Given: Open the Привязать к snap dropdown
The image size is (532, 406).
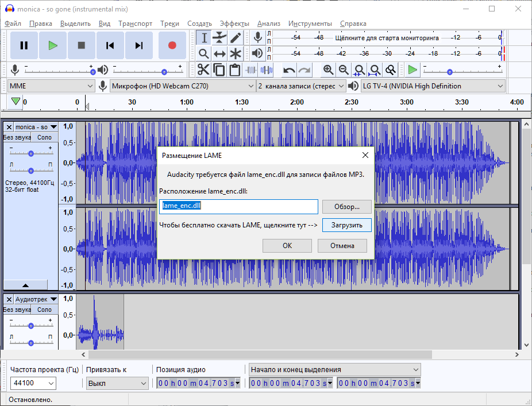Looking at the screenshot, I should 117,383.
